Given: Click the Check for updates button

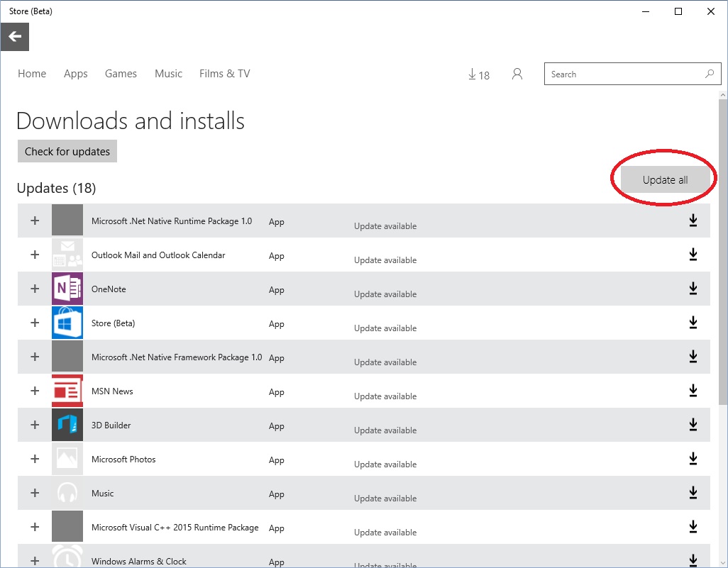Looking at the screenshot, I should tap(67, 151).
